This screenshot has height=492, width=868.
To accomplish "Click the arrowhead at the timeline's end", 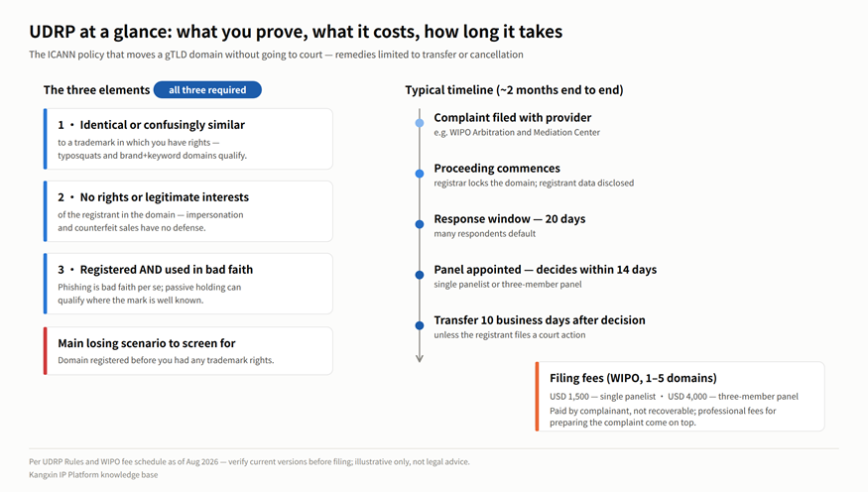I will [x=420, y=359].
